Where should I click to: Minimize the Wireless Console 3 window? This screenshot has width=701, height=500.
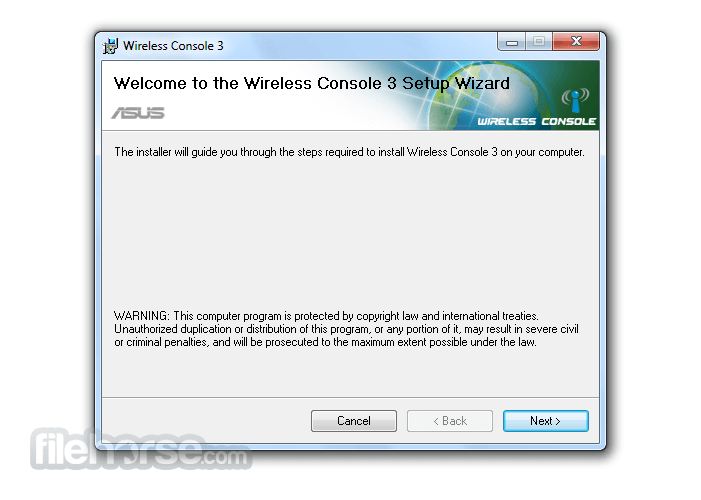point(512,42)
